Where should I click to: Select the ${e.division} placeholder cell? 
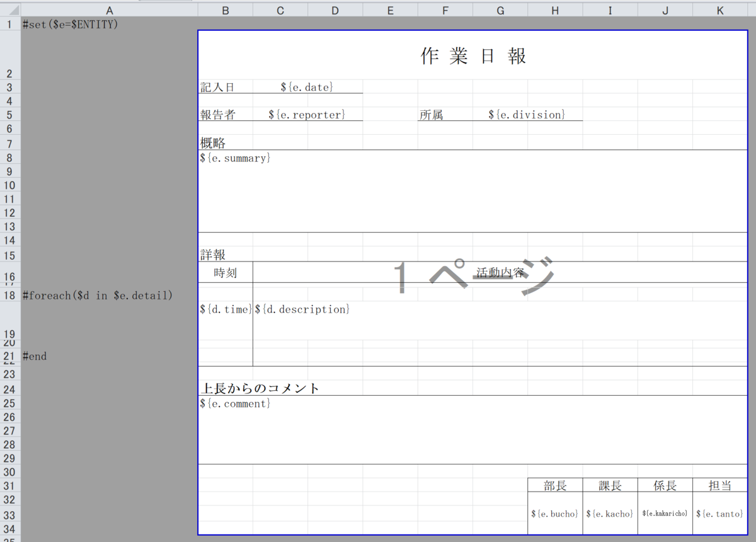pos(527,114)
